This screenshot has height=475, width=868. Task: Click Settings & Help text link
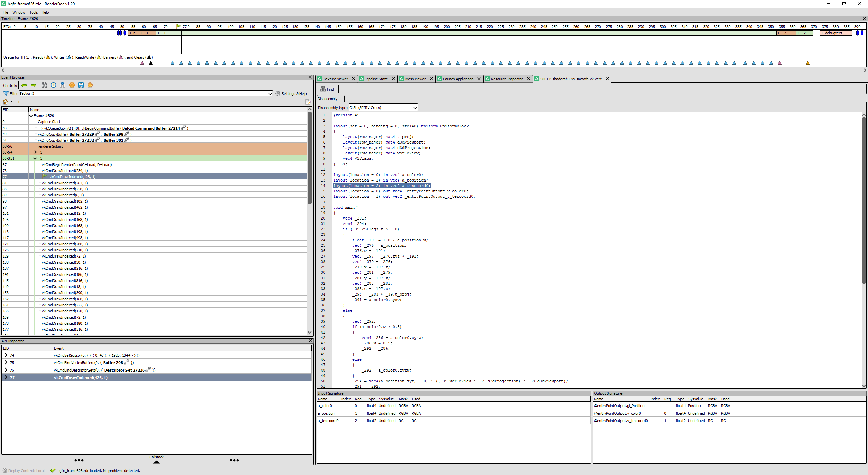click(294, 93)
